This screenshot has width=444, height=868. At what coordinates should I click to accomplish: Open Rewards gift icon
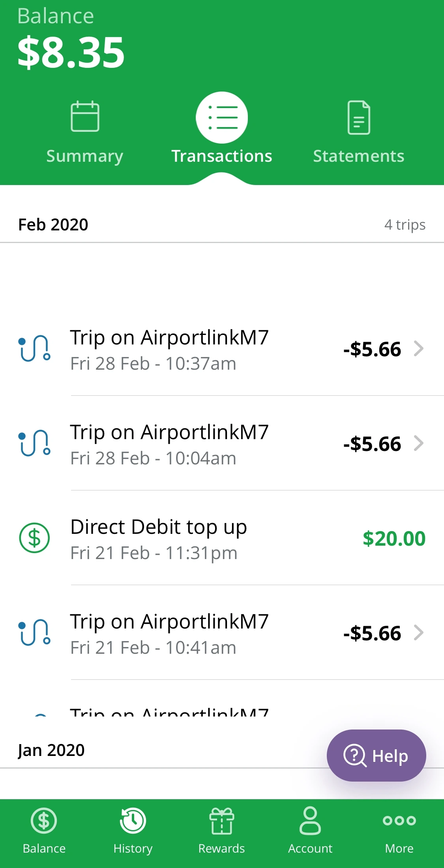click(x=222, y=821)
